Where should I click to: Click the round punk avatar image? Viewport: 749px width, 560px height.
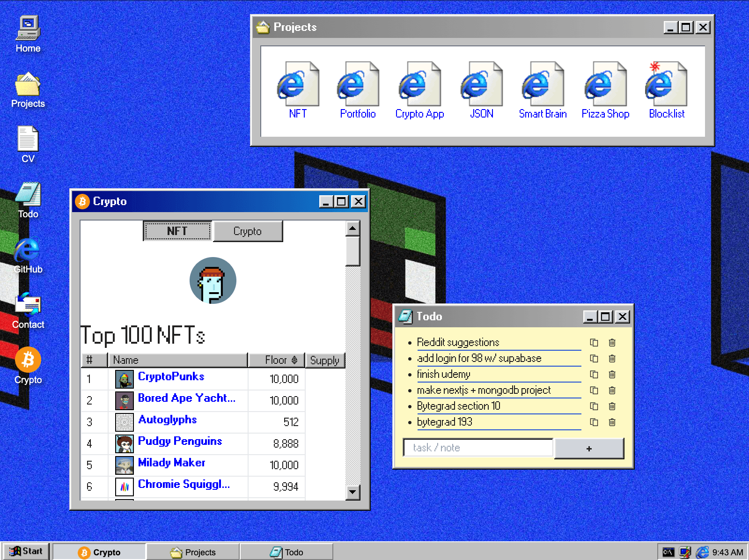(x=213, y=280)
